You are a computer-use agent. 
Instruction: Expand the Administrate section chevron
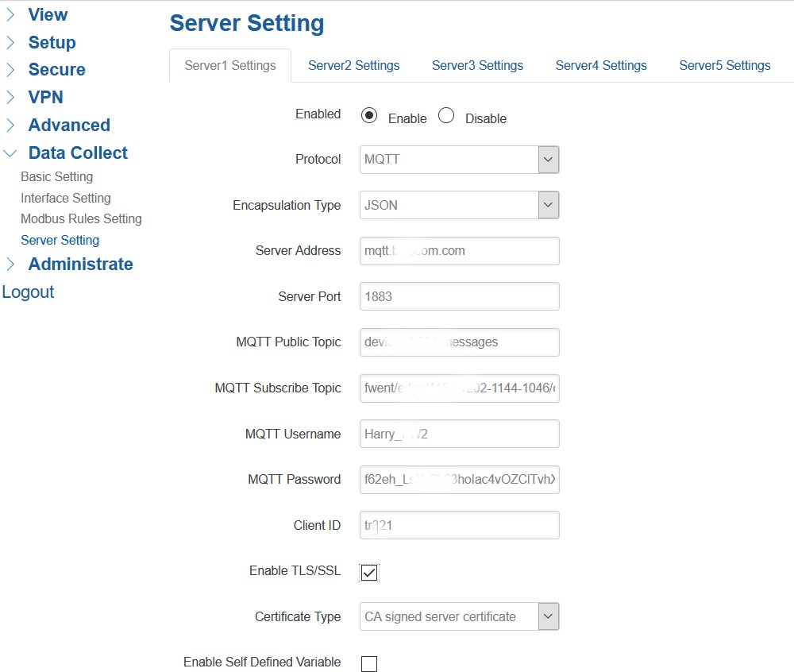coord(10,265)
